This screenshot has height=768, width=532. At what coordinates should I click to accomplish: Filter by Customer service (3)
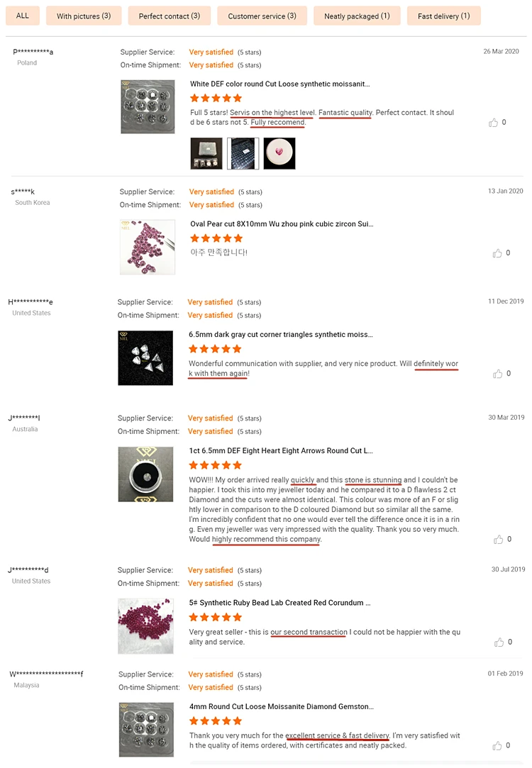(x=262, y=16)
